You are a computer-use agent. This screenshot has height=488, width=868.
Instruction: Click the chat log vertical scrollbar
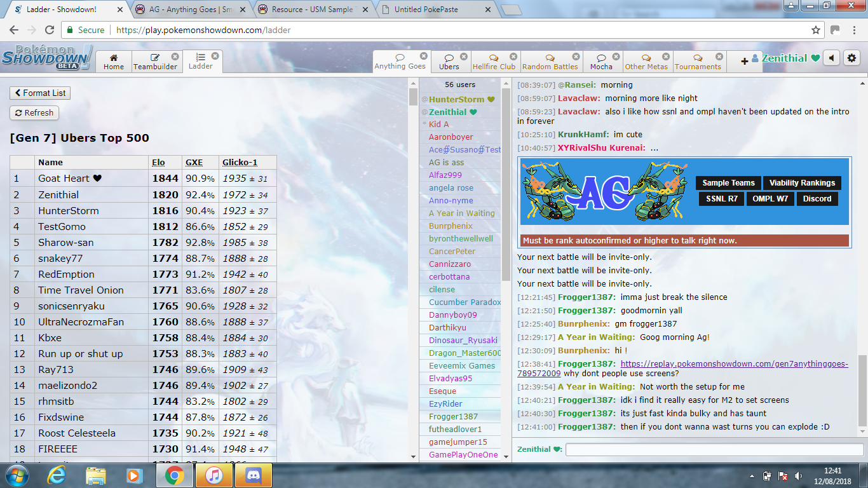pyautogui.click(x=862, y=390)
